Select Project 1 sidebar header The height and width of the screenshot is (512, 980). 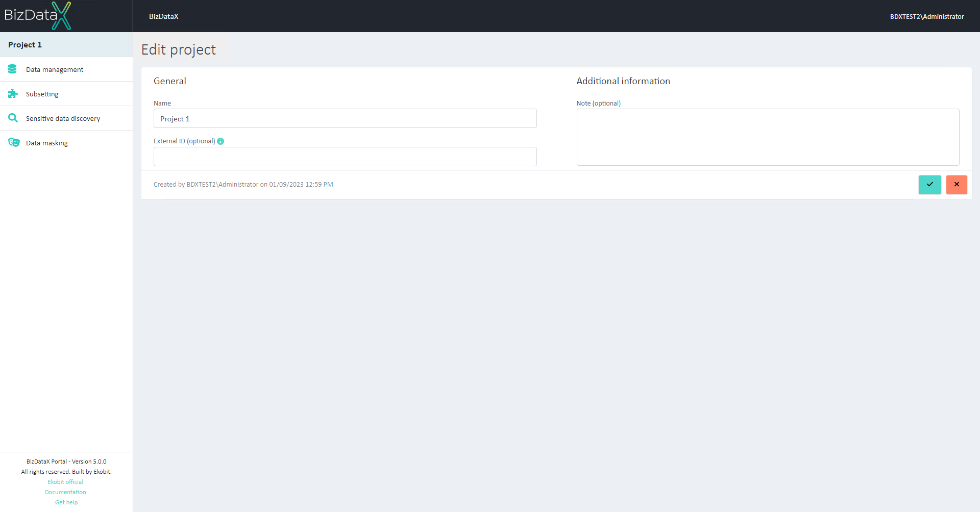66,45
